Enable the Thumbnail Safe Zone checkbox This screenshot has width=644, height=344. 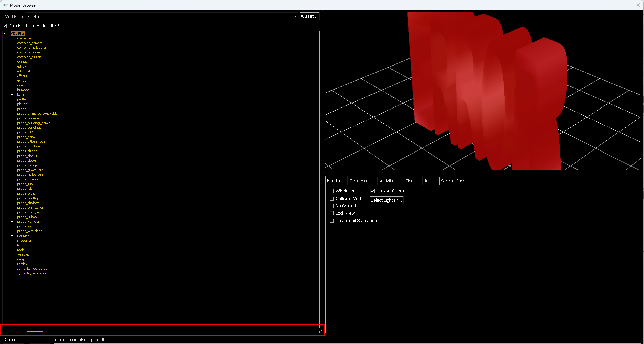[332, 221]
